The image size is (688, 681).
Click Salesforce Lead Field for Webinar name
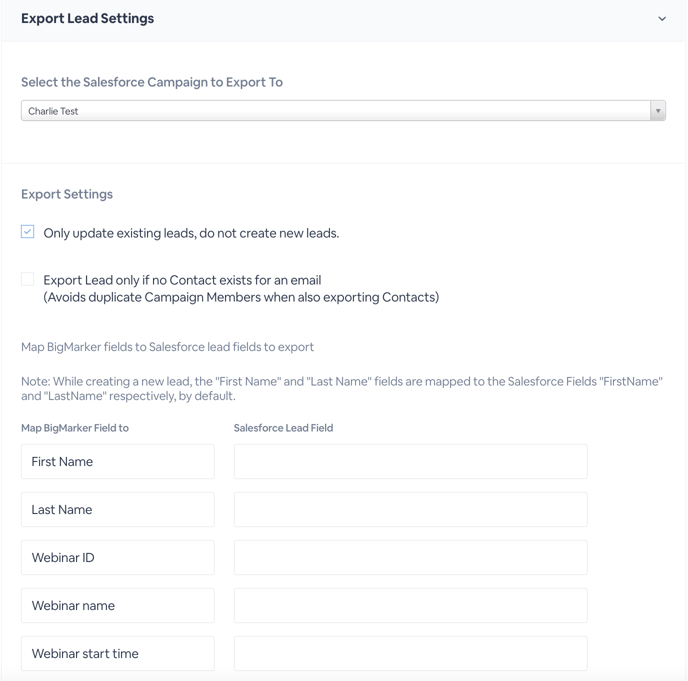coord(411,606)
